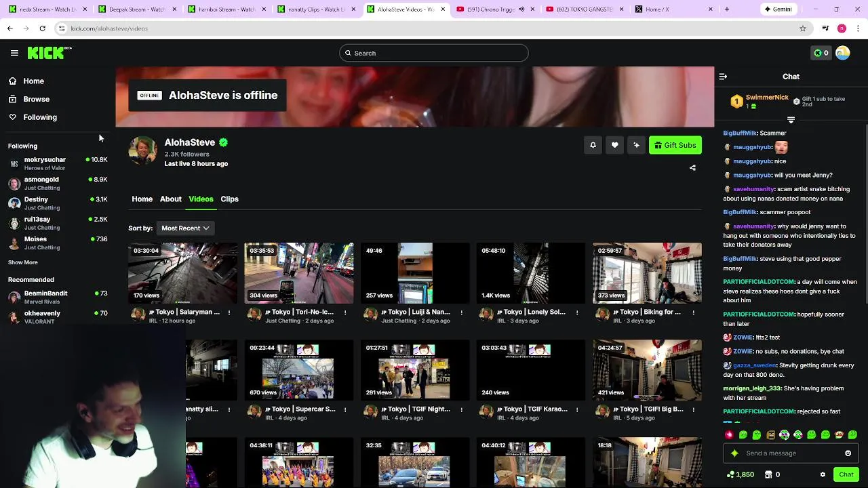Expand the gift leaderboard chevron

click(x=791, y=120)
